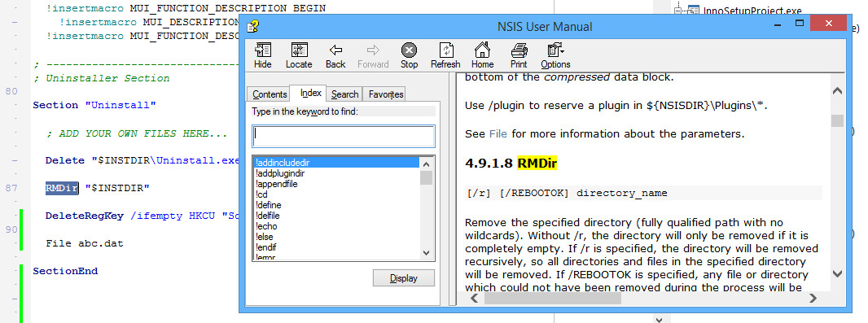This screenshot has width=868, height=323.
Task: Click the File abc.dat line in the editor
Action: tap(85, 243)
